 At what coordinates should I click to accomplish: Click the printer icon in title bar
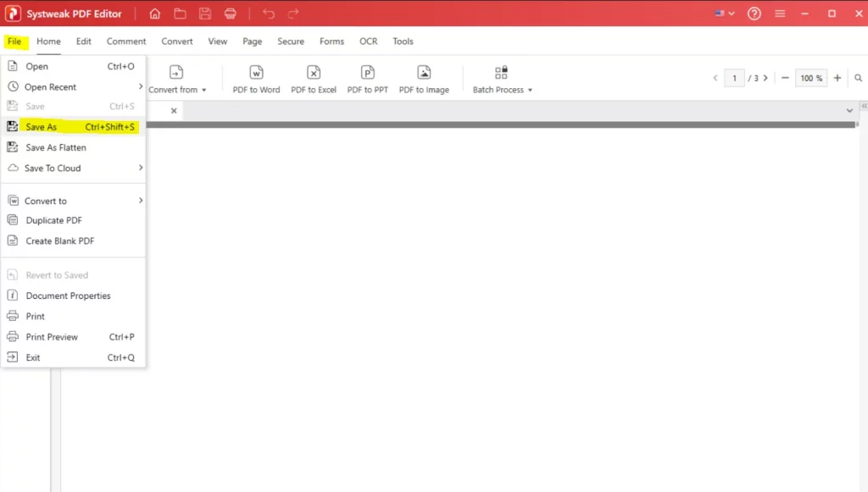231,14
